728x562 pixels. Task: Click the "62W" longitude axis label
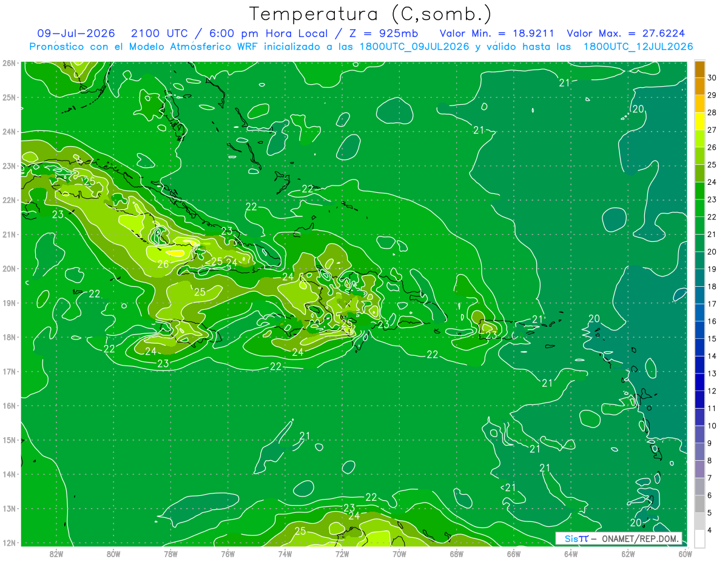coord(628,554)
